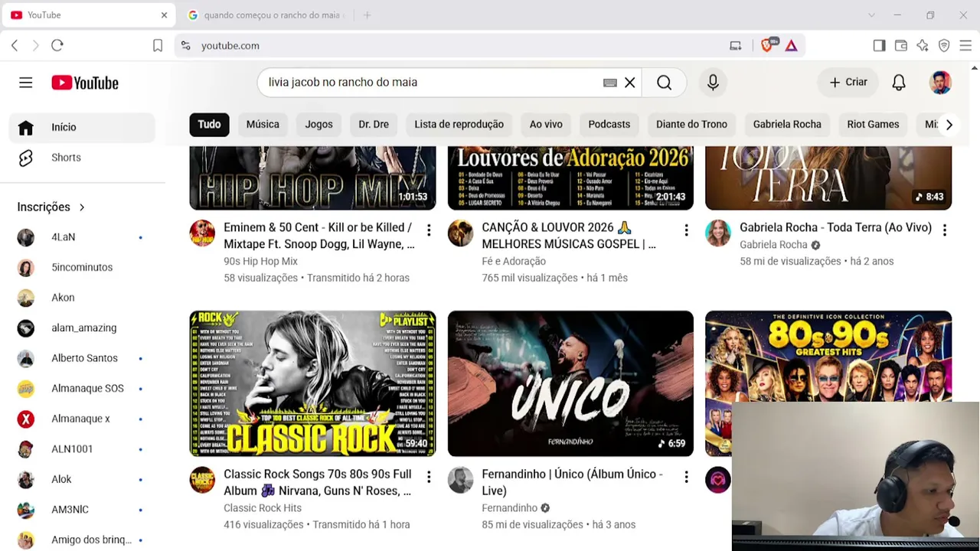This screenshot has width=980, height=551.
Task: Open Classic Rock Hits channel avatar
Action: click(202, 480)
